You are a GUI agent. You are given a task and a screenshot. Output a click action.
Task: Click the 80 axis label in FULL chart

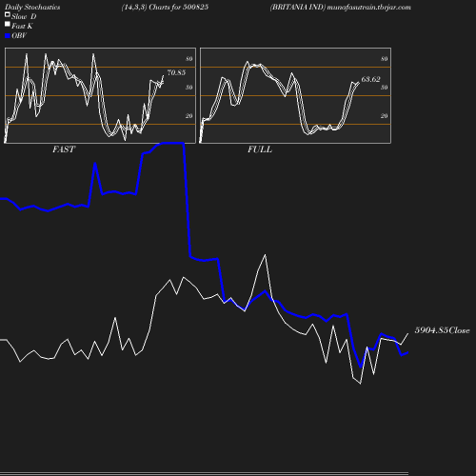385,59
